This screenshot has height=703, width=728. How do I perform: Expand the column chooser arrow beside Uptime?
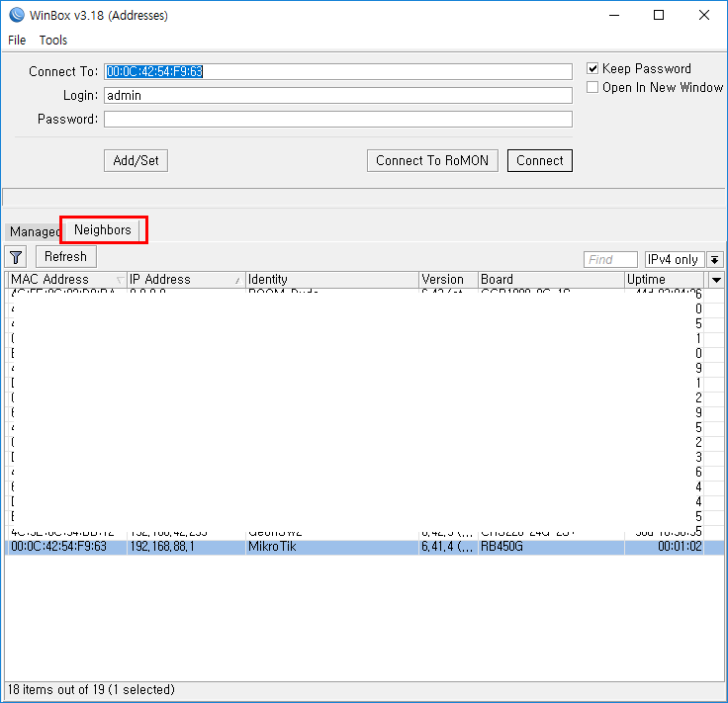click(716, 280)
